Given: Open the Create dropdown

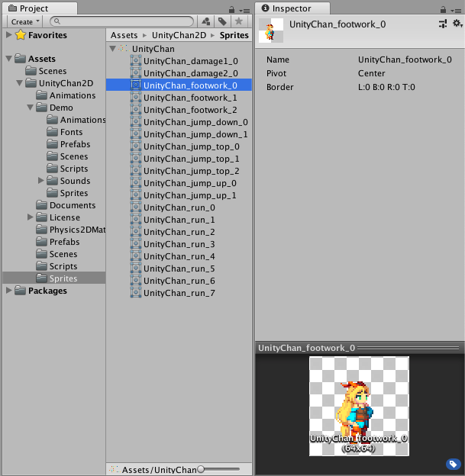Looking at the screenshot, I should pyautogui.click(x=24, y=22).
